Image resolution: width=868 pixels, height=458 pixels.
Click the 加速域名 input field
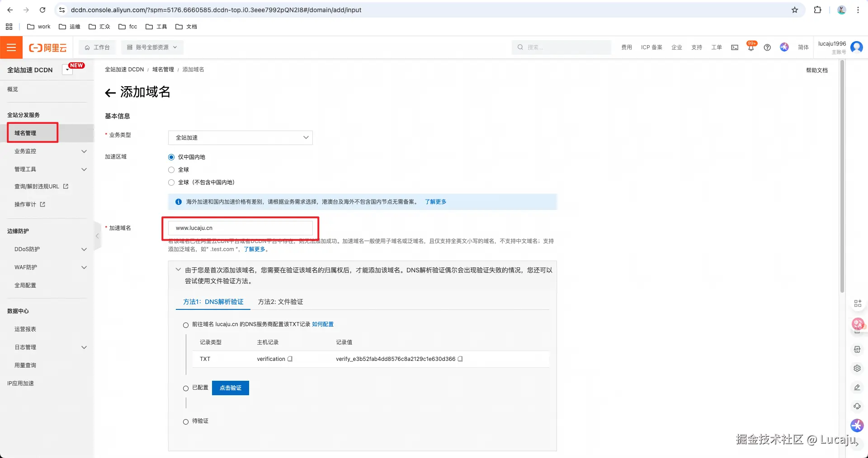pos(240,228)
